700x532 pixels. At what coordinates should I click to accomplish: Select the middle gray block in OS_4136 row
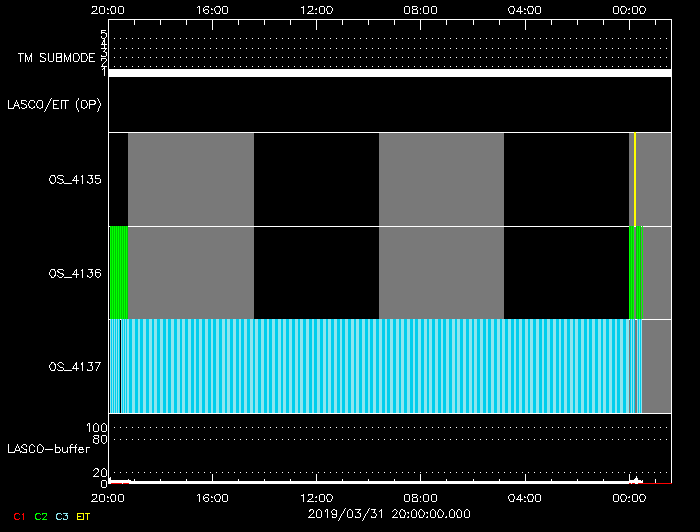[x=441, y=273]
